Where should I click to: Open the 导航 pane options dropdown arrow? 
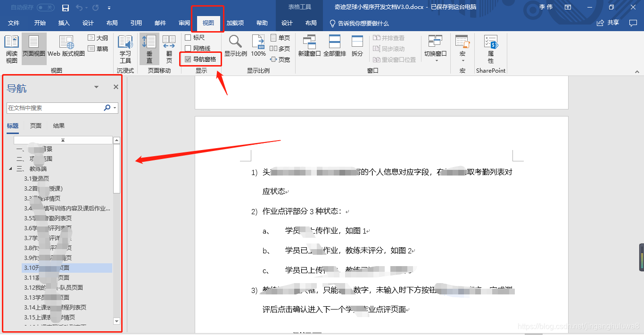tap(97, 87)
